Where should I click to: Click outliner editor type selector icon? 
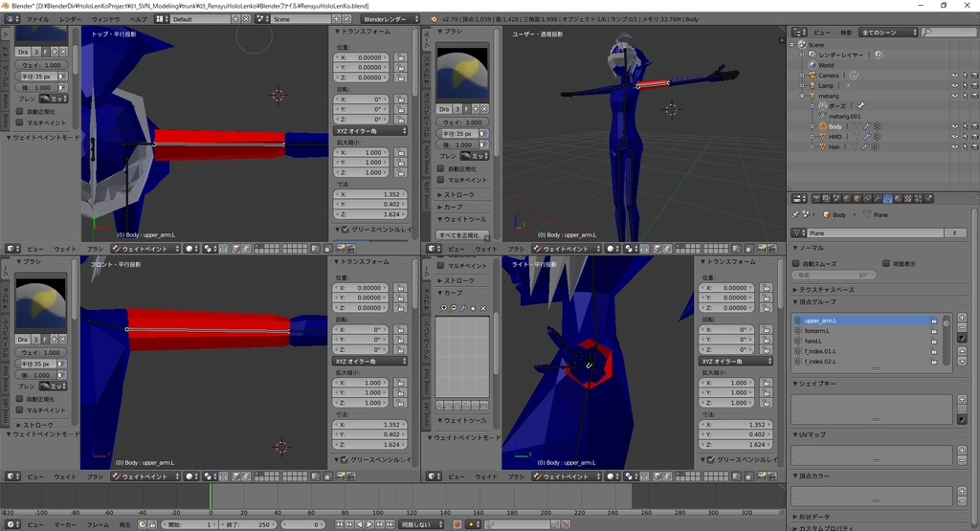click(x=799, y=32)
